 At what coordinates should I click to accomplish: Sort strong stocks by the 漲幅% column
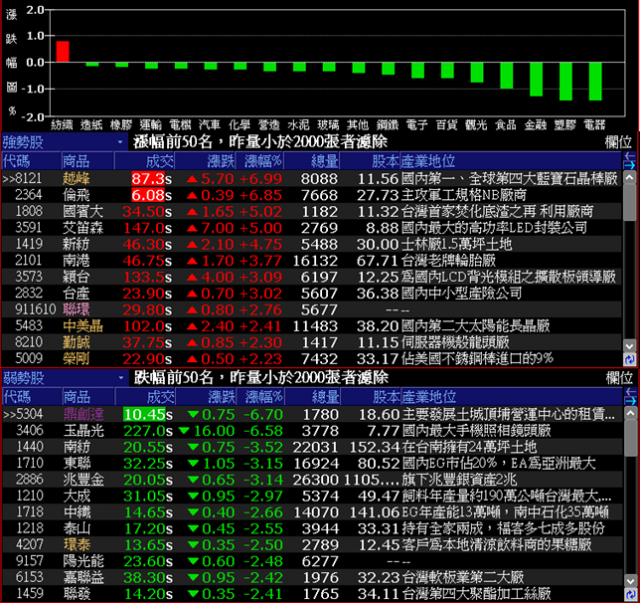pos(260,161)
